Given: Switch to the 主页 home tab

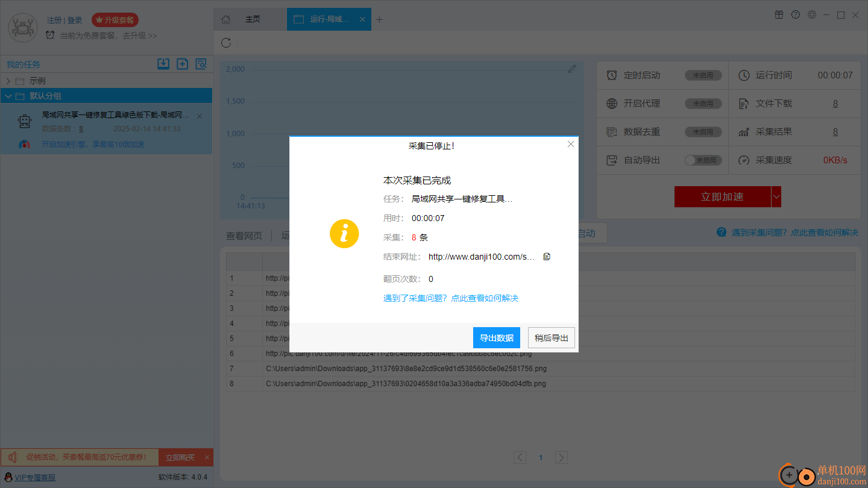Looking at the screenshot, I should (x=253, y=19).
